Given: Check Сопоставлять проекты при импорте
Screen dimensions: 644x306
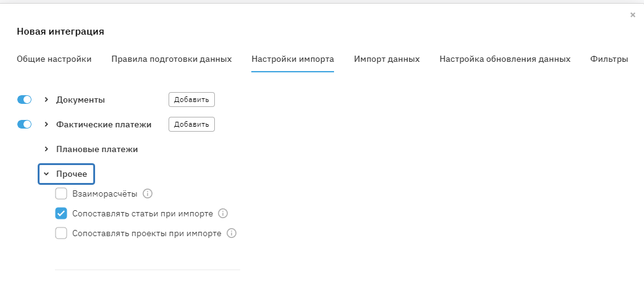Looking at the screenshot, I should (x=61, y=233).
